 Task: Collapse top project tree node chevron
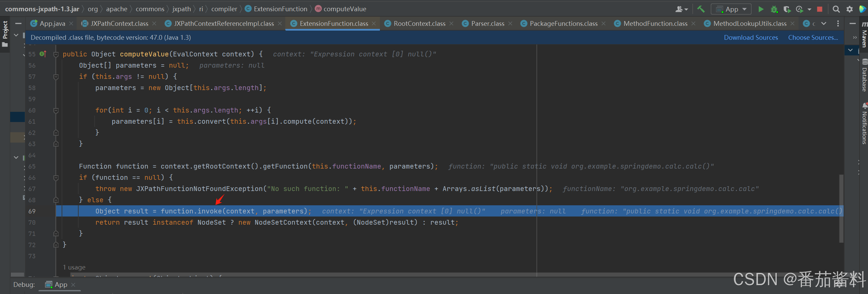pyautogui.click(x=16, y=35)
